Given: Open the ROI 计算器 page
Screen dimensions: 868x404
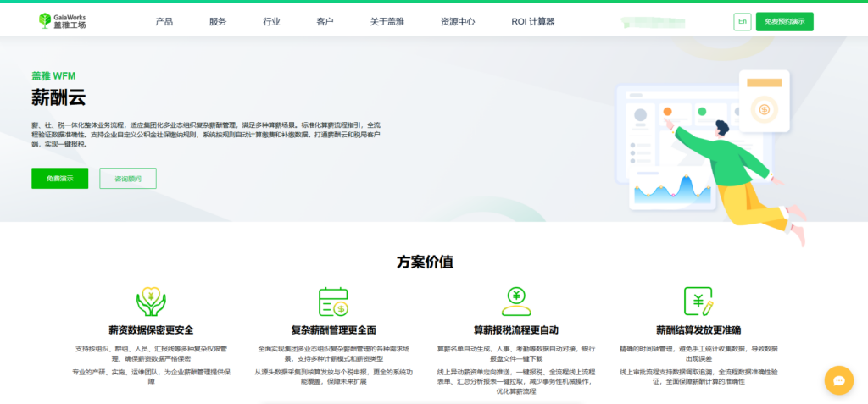Looking at the screenshot, I should click(533, 21).
